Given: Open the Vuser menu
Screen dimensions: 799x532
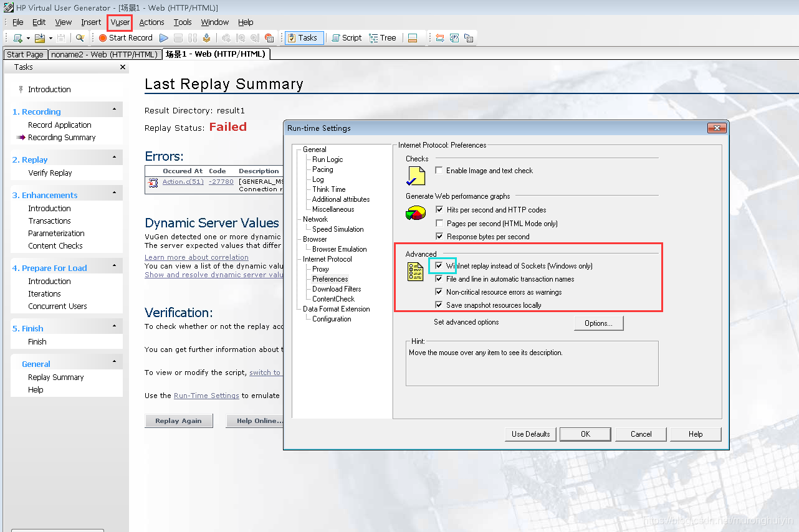Looking at the screenshot, I should pos(120,22).
